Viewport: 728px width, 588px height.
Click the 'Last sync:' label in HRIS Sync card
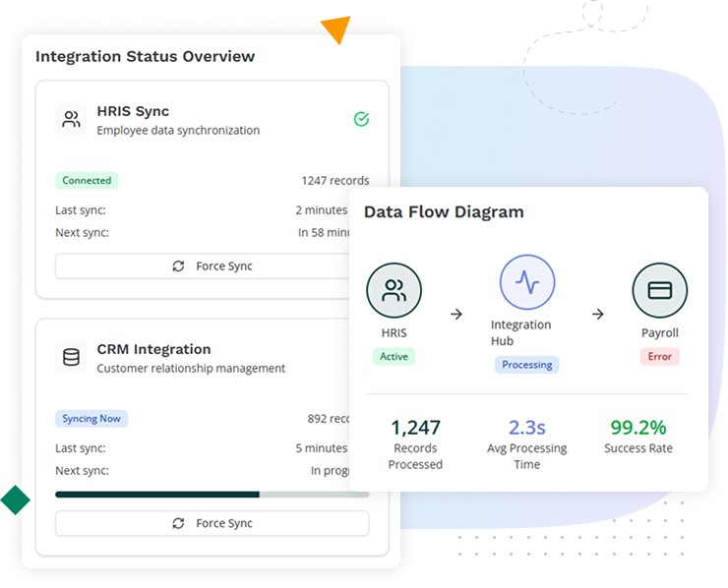tap(81, 210)
